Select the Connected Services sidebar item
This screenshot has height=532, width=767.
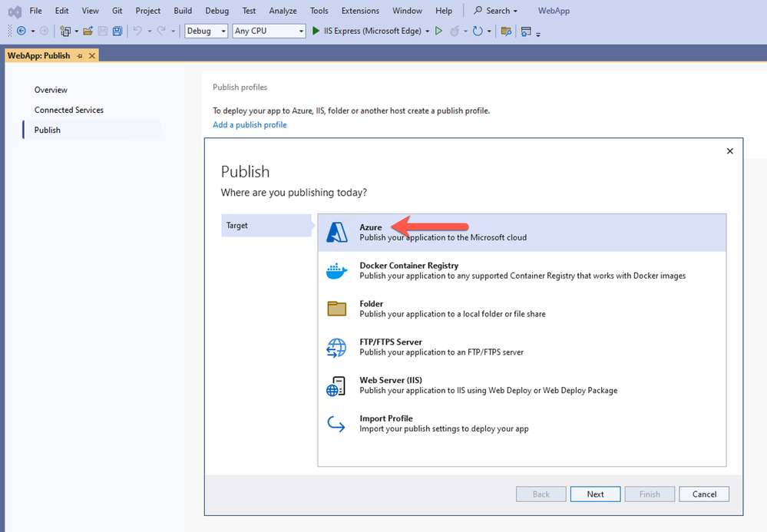(69, 110)
